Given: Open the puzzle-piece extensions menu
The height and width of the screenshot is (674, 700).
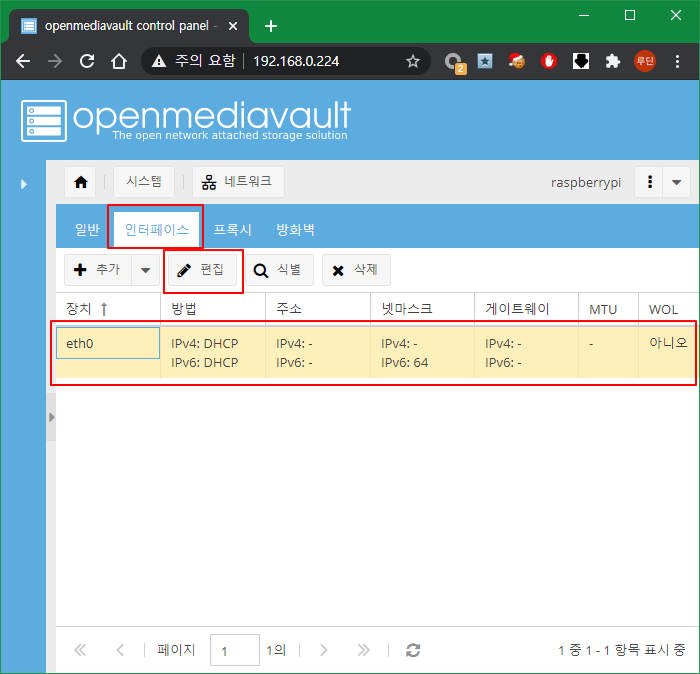Looking at the screenshot, I should [x=612, y=61].
